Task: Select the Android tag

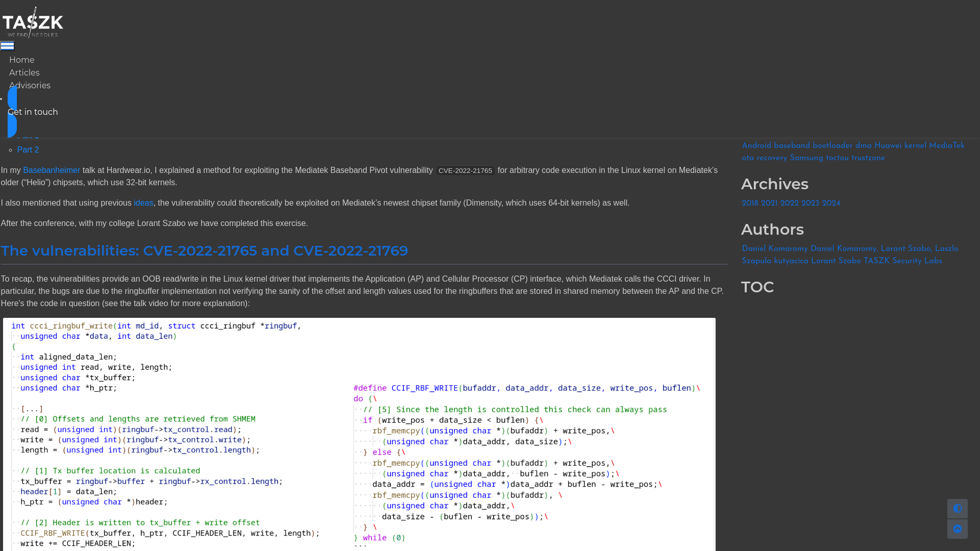Action: click(756, 146)
